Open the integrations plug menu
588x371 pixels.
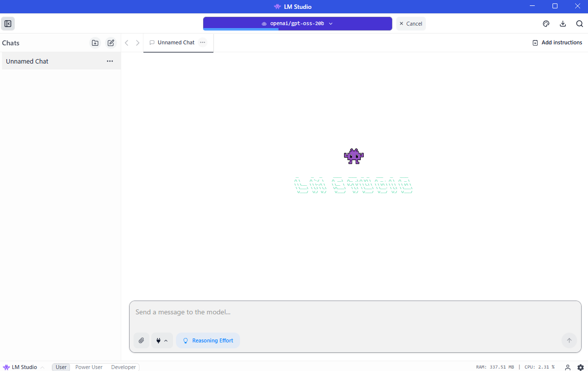pyautogui.click(x=162, y=340)
